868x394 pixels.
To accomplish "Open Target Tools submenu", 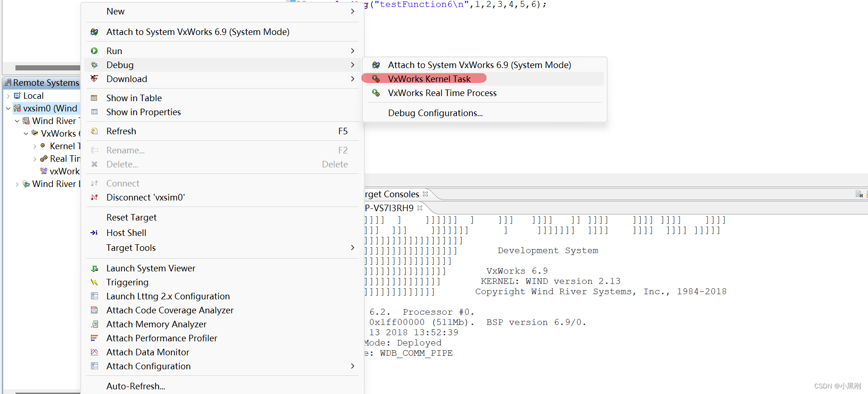I will pyautogui.click(x=222, y=248).
